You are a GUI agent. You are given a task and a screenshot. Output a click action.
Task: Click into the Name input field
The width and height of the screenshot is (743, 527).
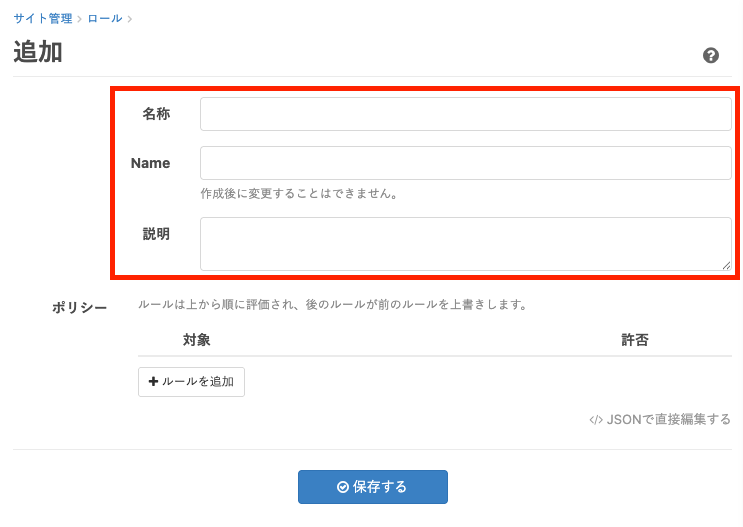pyautogui.click(x=465, y=163)
